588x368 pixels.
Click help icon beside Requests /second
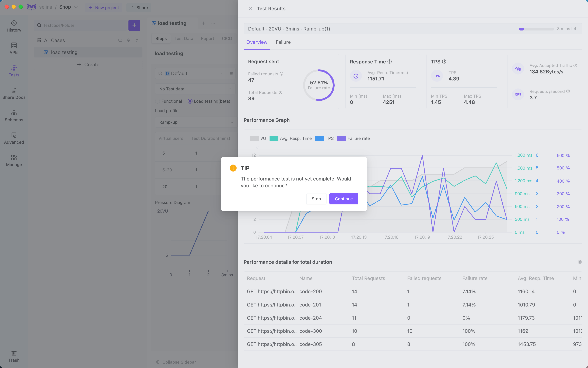click(x=568, y=91)
